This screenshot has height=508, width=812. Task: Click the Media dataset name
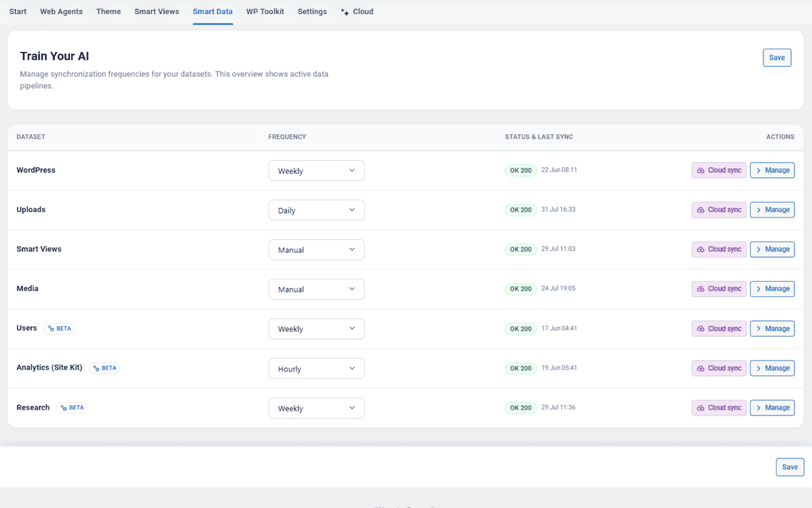tap(28, 288)
